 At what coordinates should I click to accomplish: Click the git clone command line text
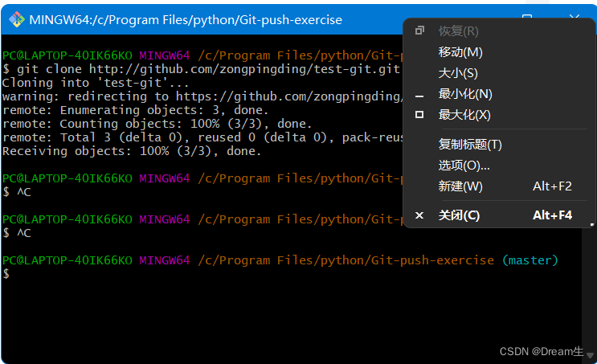coord(208,69)
